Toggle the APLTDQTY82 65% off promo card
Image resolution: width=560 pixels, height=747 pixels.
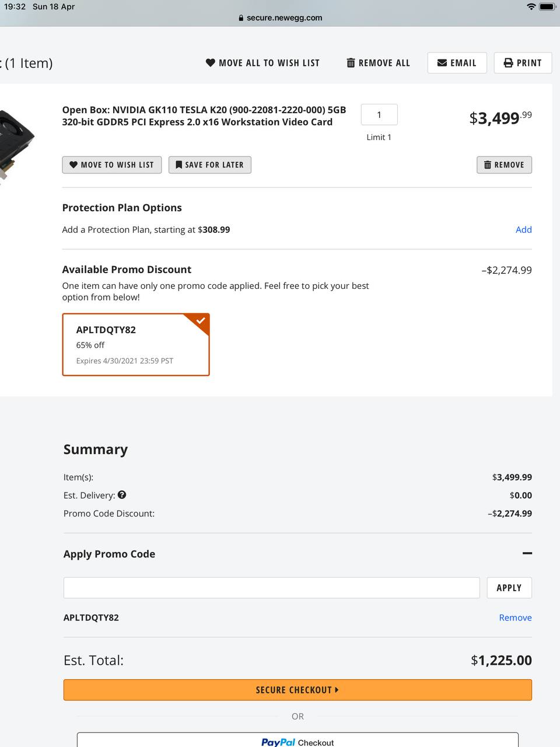click(136, 344)
